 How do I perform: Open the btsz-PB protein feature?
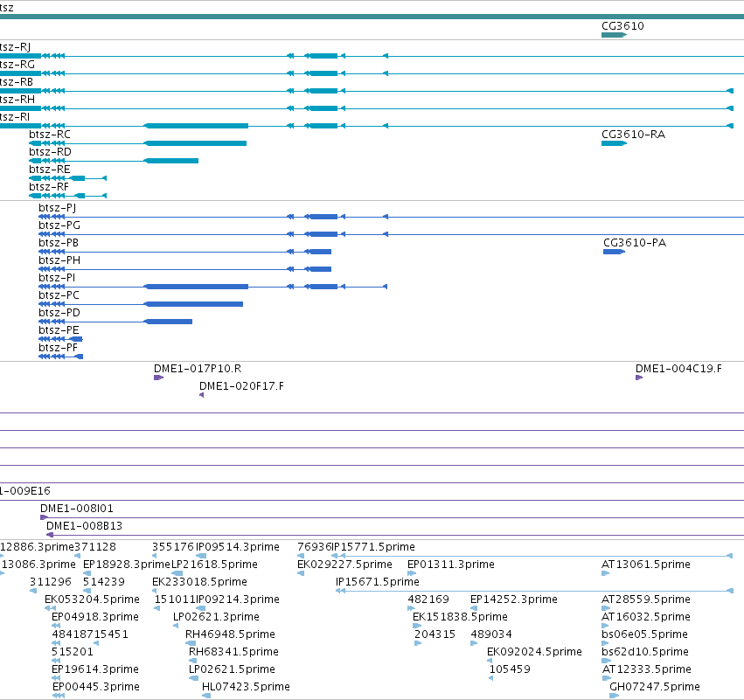[x=59, y=243]
